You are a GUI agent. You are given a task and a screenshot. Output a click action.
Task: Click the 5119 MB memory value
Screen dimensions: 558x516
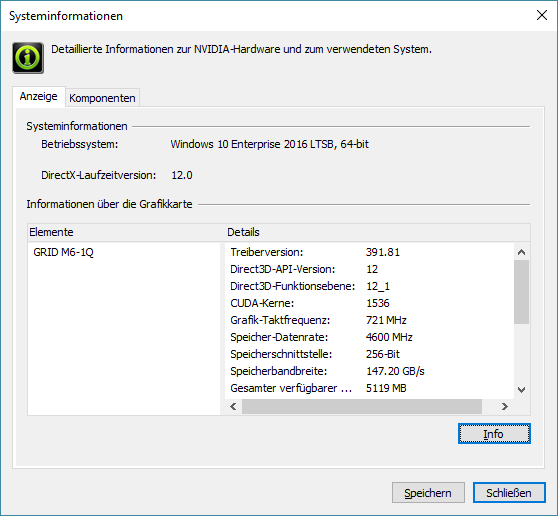coord(386,388)
